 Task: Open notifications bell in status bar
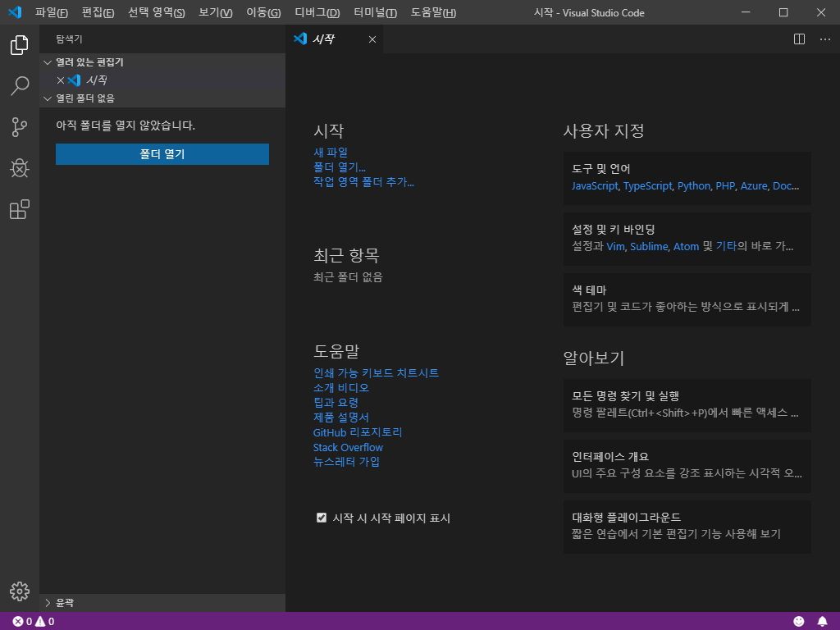(822, 621)
